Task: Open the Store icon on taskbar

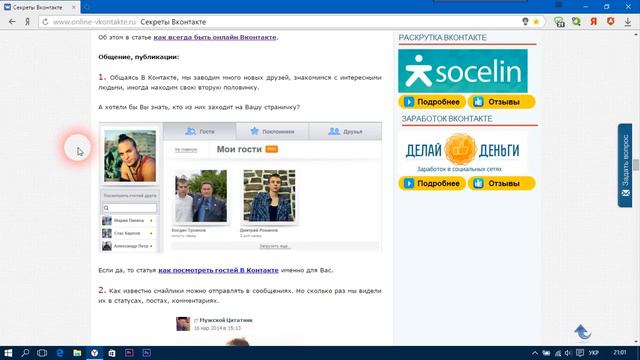Action: coord(112,353)
